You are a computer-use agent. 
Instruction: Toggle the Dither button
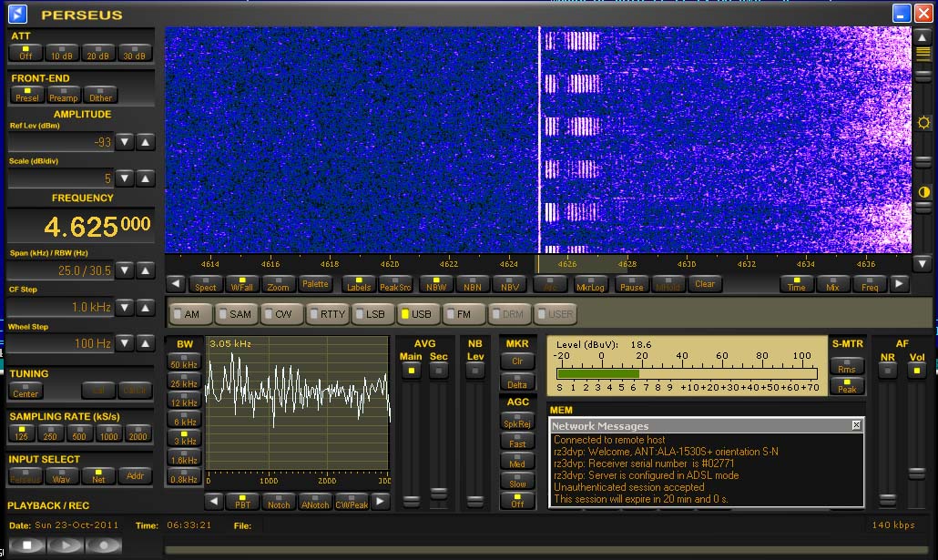(100, 95)
